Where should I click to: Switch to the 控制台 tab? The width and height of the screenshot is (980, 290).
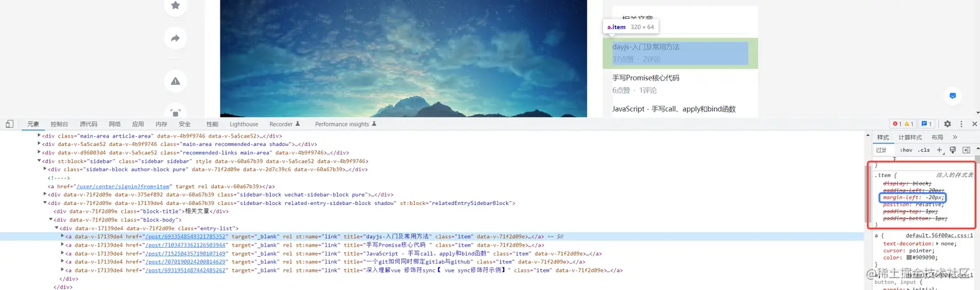60,124
